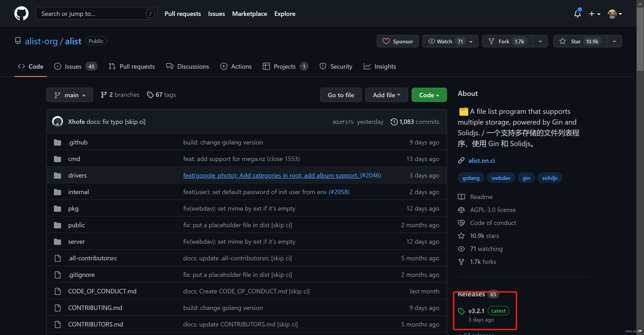Open commit hash 02df375
This screenshot has height=335, width=644.
click(x=343, y=122)
